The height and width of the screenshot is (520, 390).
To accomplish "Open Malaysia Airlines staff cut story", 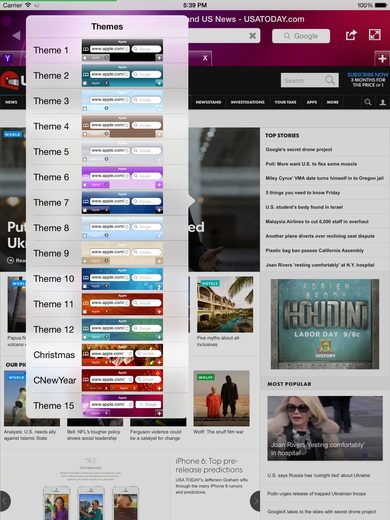I will [317, 221].
